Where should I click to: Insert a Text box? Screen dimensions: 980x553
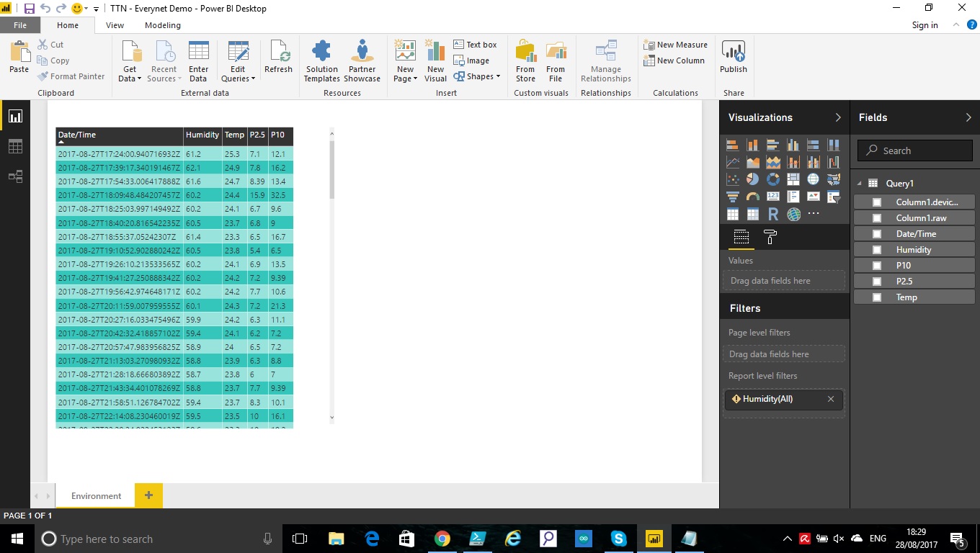[x=475, y=45]
